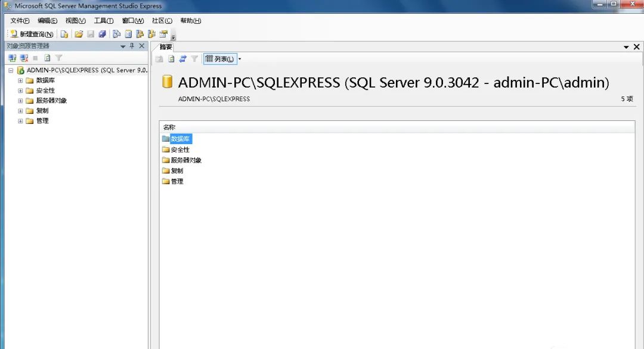The image size is (644, 349).
Task: Click the Refresh icon in Object Explorer
Action: tap(47, 58)
